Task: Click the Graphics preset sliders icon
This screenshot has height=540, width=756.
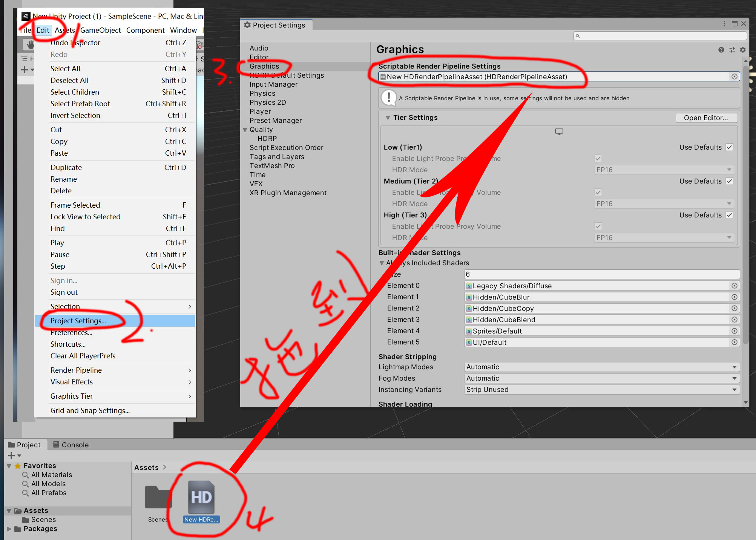Action: (732, 50)
